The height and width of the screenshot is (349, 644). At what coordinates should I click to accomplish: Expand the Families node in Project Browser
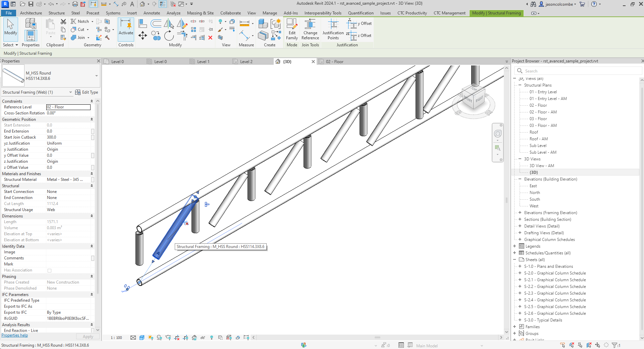514,327
